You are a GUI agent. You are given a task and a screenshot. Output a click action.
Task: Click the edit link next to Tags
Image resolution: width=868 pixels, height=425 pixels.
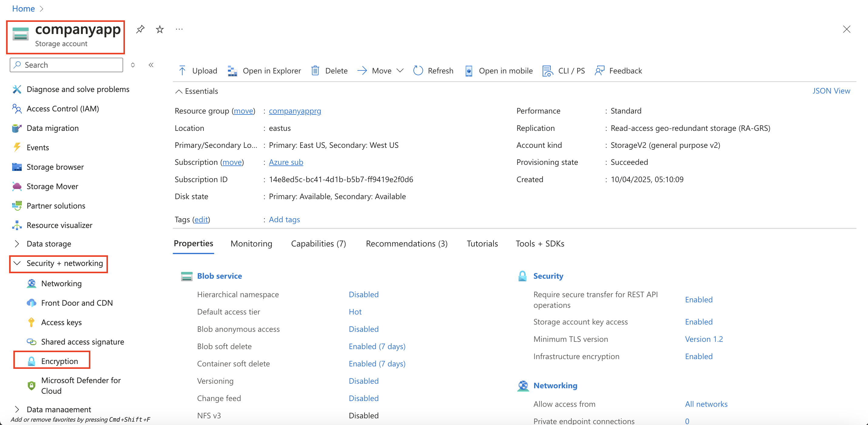[201, 219]
